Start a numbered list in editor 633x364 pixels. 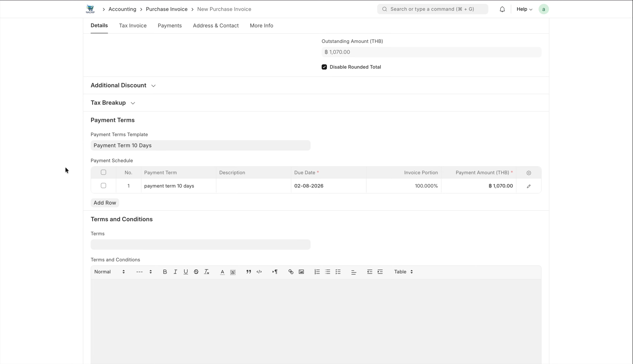pyautogui.click(x=317, y=272)
